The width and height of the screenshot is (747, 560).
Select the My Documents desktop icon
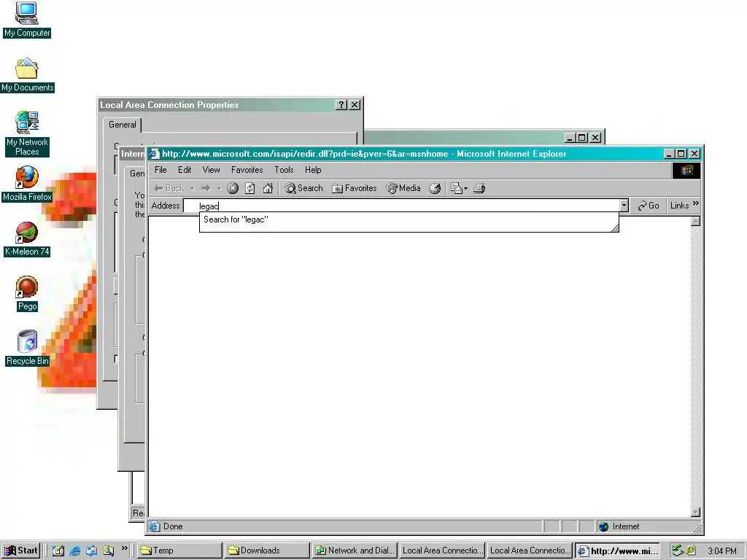tap(27, 75)
